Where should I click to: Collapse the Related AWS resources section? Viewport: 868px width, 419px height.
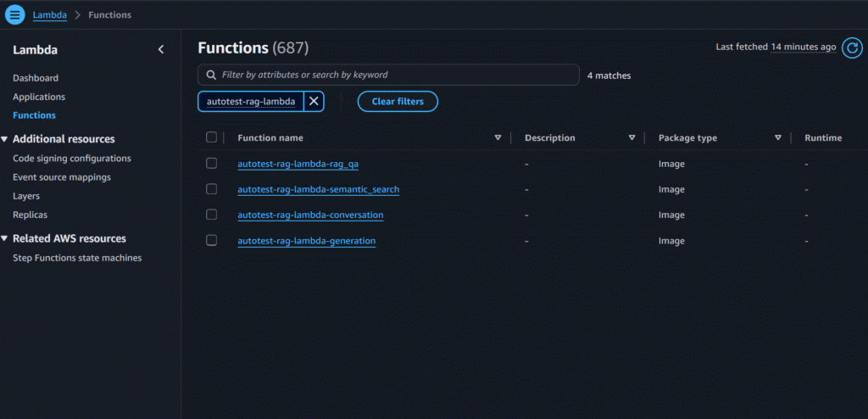tap(5, 239)
